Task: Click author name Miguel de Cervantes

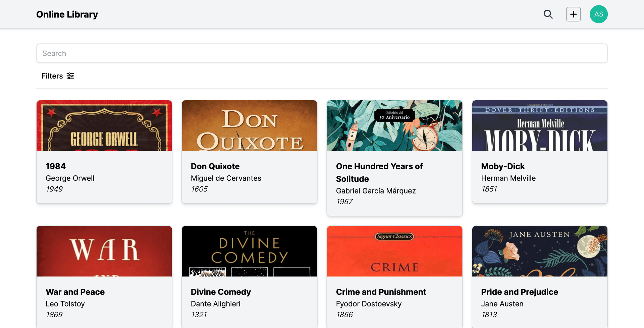Action: (x=226, y=178)
